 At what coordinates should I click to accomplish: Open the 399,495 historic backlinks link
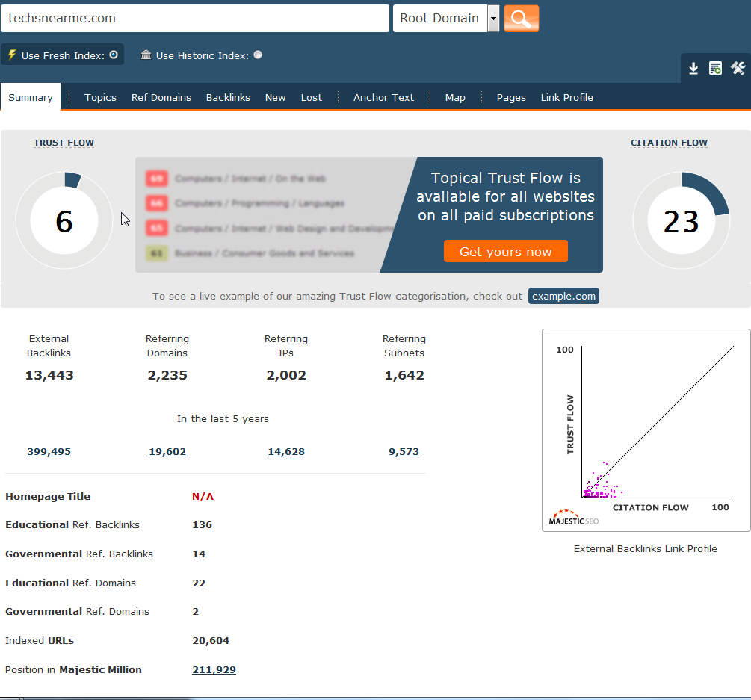click(49, 451)
